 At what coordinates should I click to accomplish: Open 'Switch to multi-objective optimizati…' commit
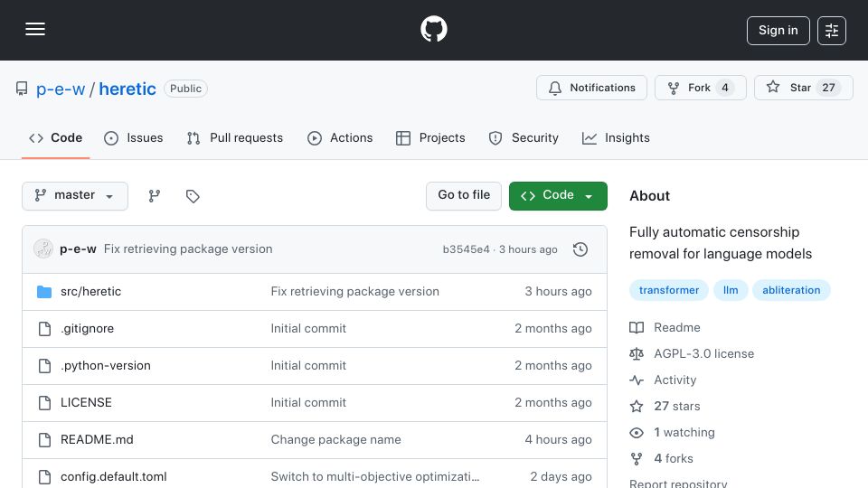[x=375, y=477]
